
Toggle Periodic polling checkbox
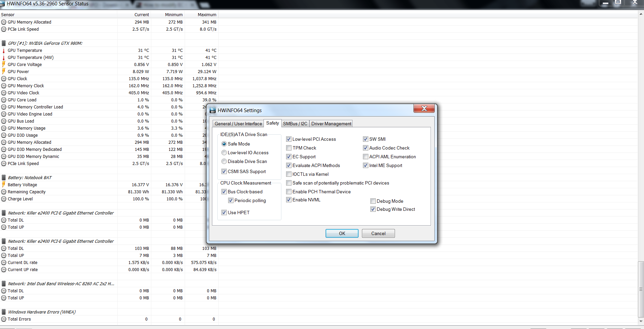pyautogui.click(x=231, y=200)
